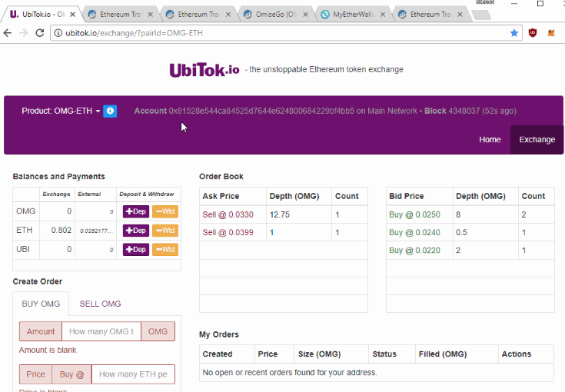Minimize the browser window
This screenshot has width=565, height=392.
coord(514,4)
